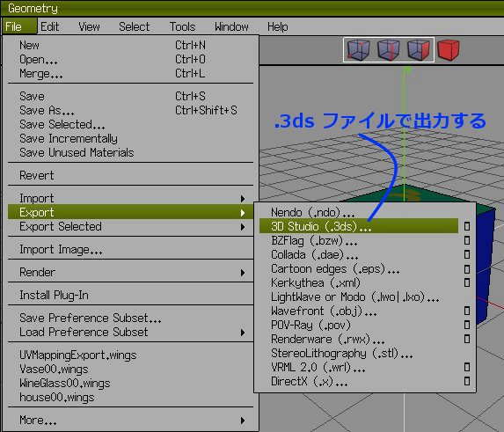Image resolution: width=504 pixels, height=432 pixels.
Task: Expand the More recent files submenu
Action: (130, 421)
